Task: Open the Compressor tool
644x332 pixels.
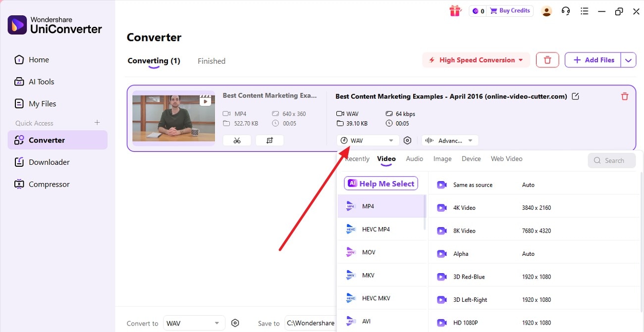Action: (x=49, y=184)
